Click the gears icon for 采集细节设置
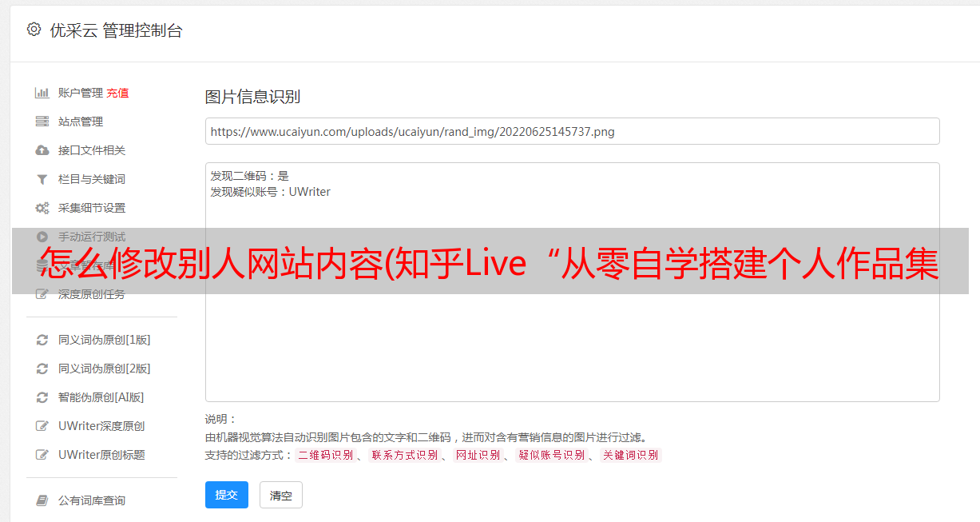The image size is (980, 522). click(x=42, y=208)
